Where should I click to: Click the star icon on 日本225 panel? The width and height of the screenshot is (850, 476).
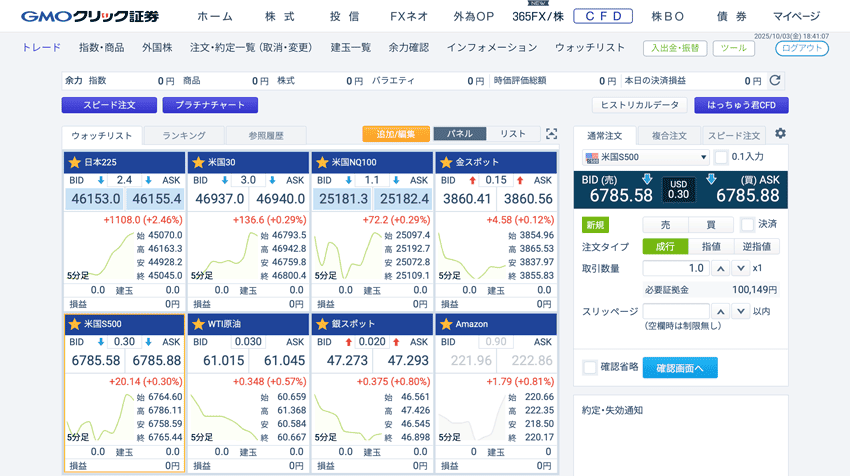pos(74,162)
